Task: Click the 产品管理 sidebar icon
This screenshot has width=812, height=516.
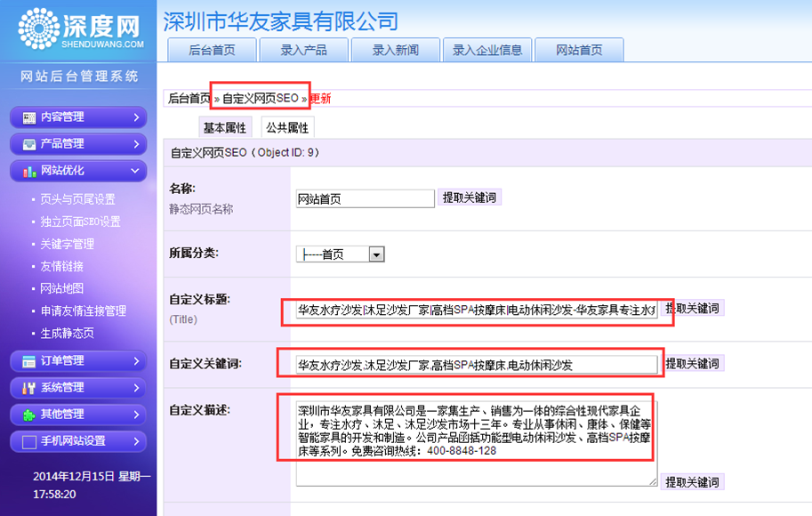Action: click(29, 144)
